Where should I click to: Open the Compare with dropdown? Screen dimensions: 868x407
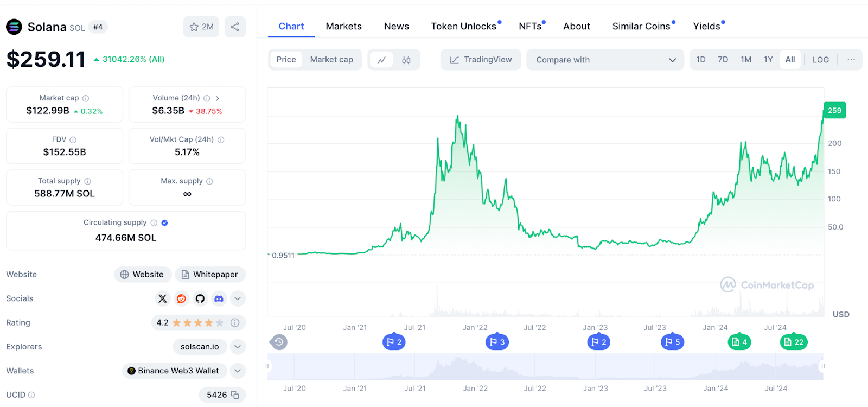coord(605,60)
